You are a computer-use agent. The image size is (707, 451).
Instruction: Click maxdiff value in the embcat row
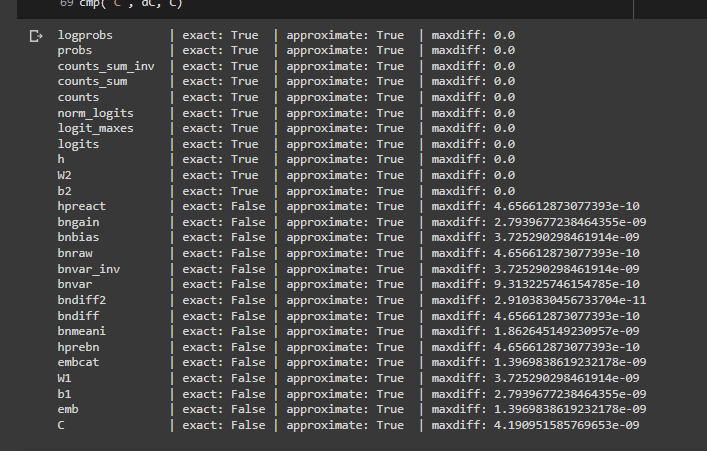tap(570, 363)
